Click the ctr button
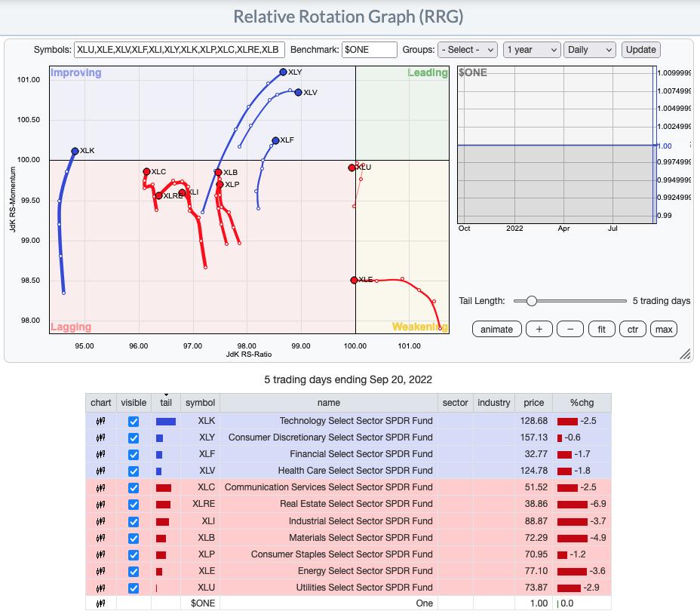700x614 pixels. pyautogui.click(x=633, y=330)
